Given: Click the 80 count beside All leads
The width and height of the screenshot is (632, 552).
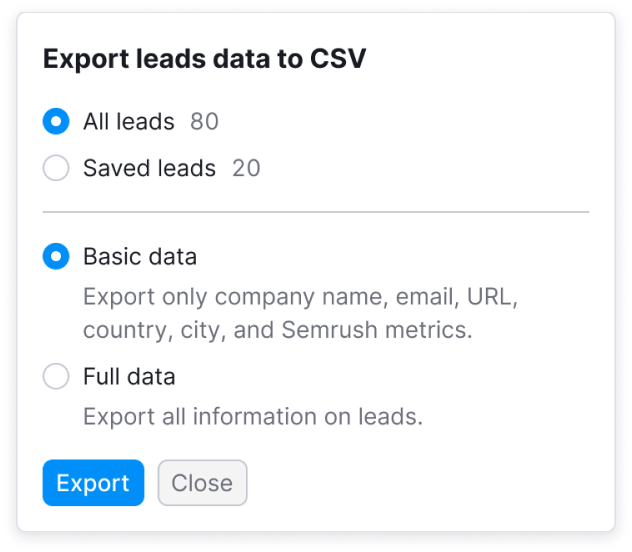Looking at the screenshot, I should tap(204, 121).
